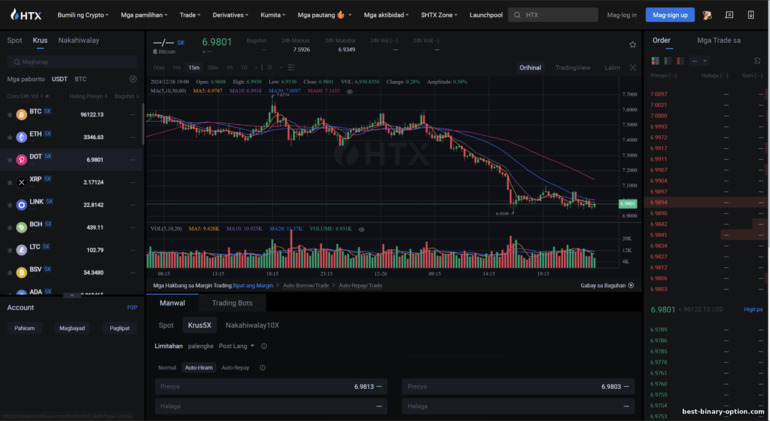
Task: Select Auto-Repay borrowing mode
Action: pyautogui.click(x=235, y=367)
